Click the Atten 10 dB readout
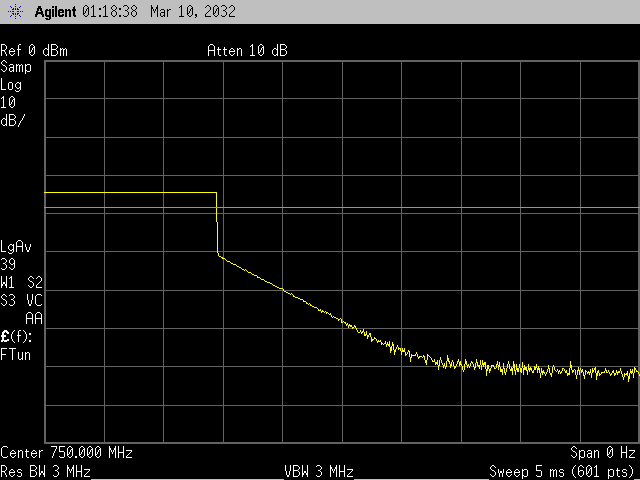This screenshot has width=640, height=480. 247,51
